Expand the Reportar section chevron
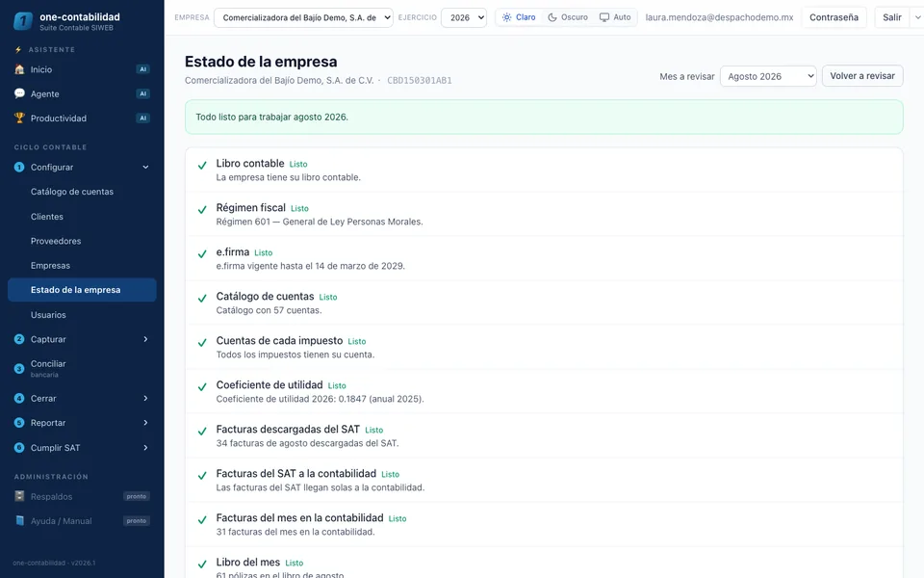 145,423
